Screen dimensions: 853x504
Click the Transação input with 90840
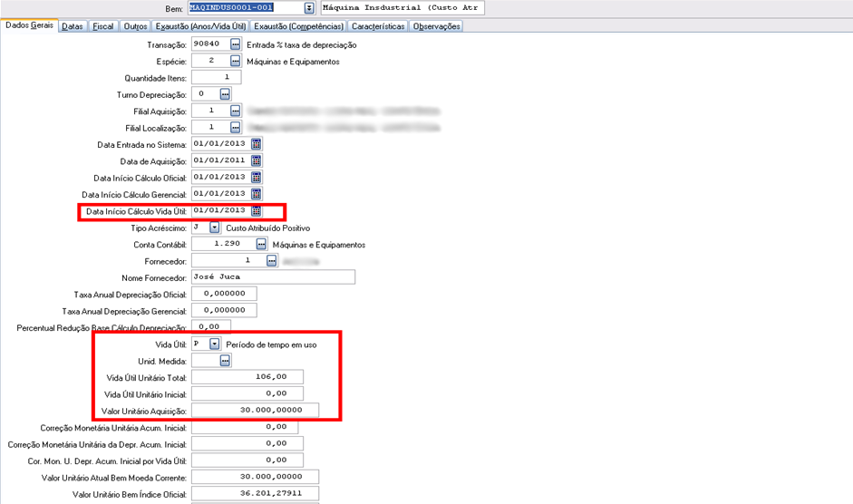211,44
